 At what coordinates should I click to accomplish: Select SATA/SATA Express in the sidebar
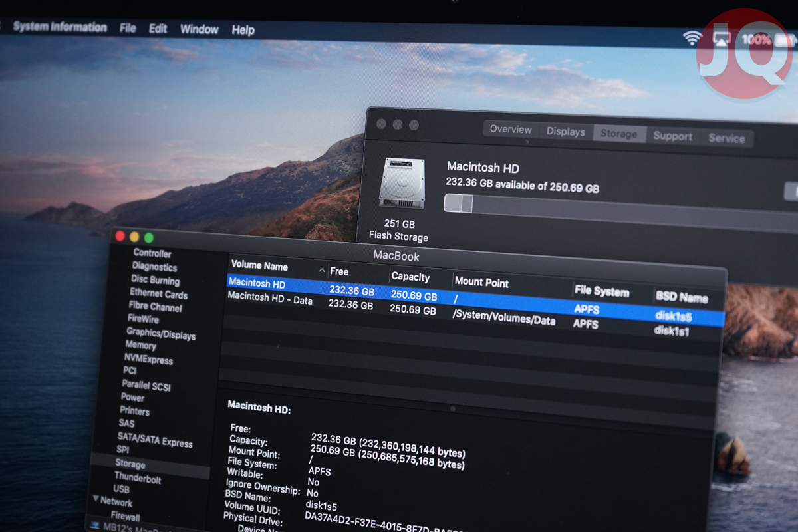[x=155, y=440]
